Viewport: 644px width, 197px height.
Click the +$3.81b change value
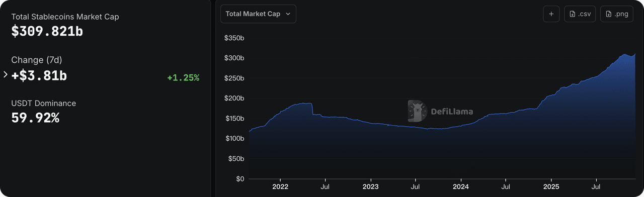(x=39, y=76)
